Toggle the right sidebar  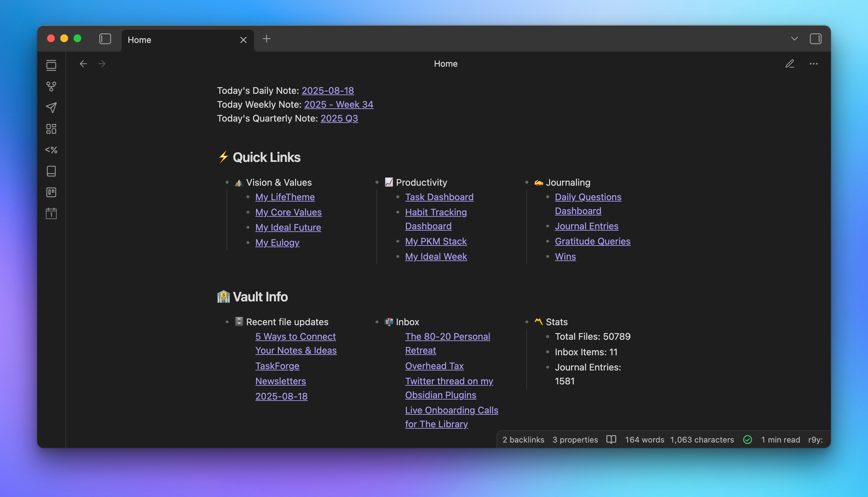tap(815, 39)
